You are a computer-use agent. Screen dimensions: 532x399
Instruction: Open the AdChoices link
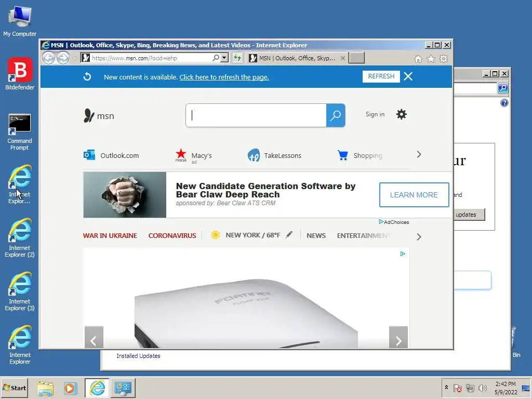tap(394, 222)
